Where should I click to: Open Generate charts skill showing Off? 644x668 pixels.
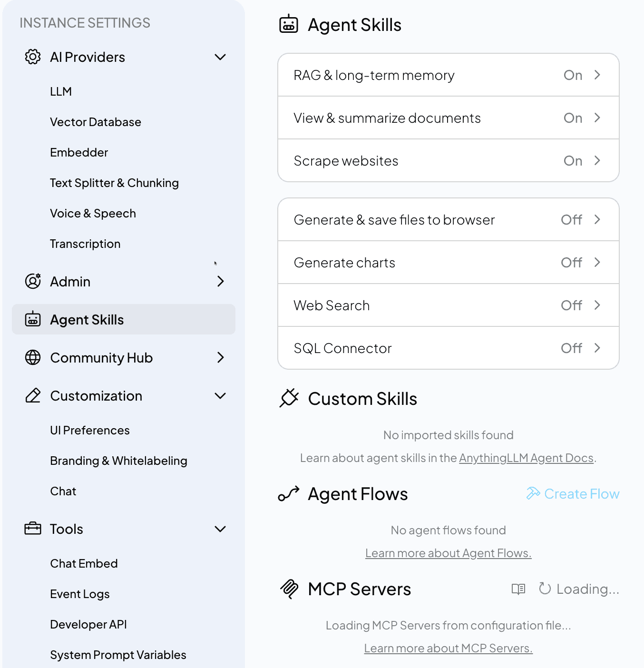point(449,263)
